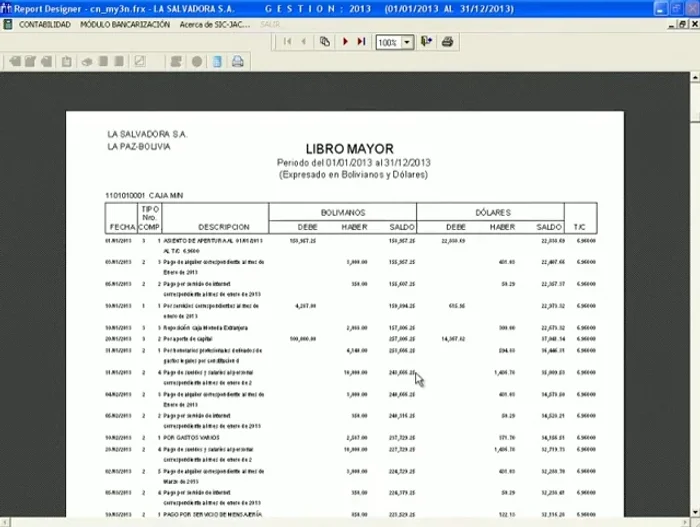
Task: Click the printer icon in lower toolbar
Action: [238, 62]
